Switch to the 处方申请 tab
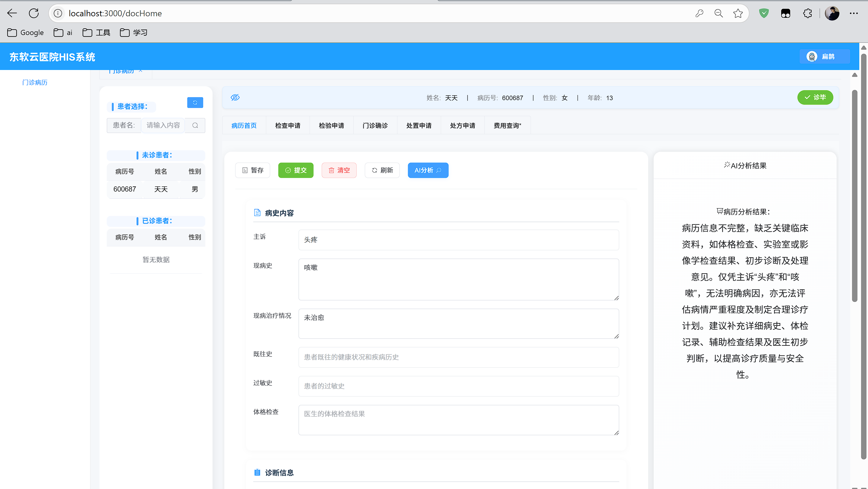Viewport: 868px width, 489px height. pos(462,125)
